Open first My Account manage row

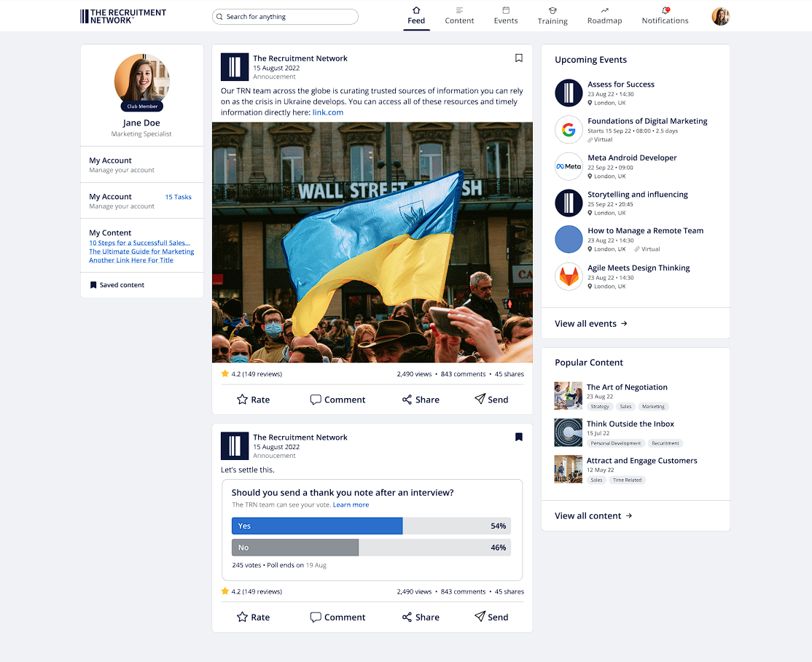pos(142,165)
